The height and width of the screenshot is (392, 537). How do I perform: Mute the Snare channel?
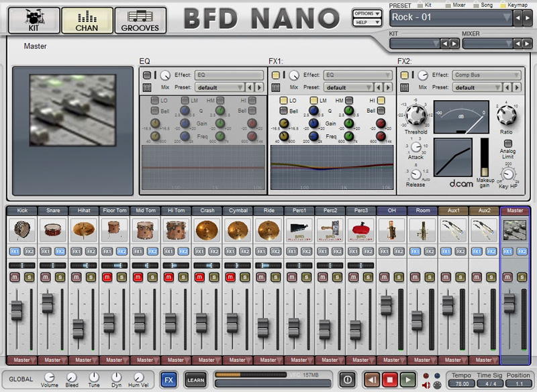pyautogui.click(x=46, y=277)
